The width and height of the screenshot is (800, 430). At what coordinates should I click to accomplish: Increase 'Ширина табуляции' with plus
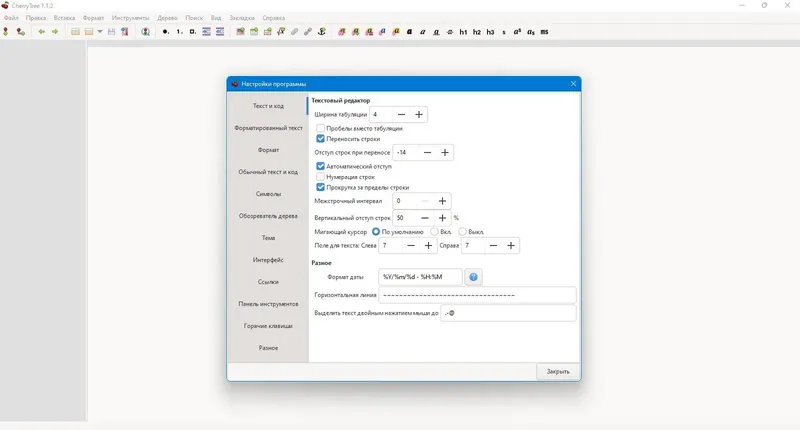[x=419, y=114]
